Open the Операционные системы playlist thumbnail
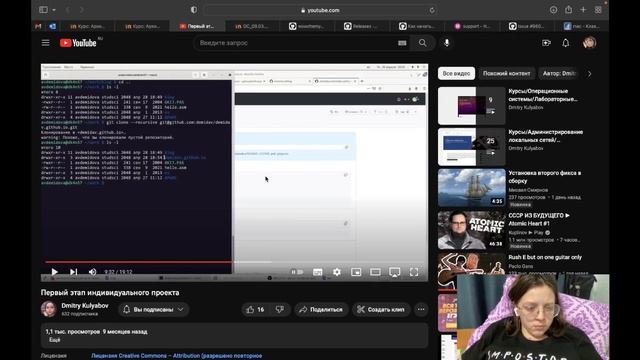 [471, 106]
